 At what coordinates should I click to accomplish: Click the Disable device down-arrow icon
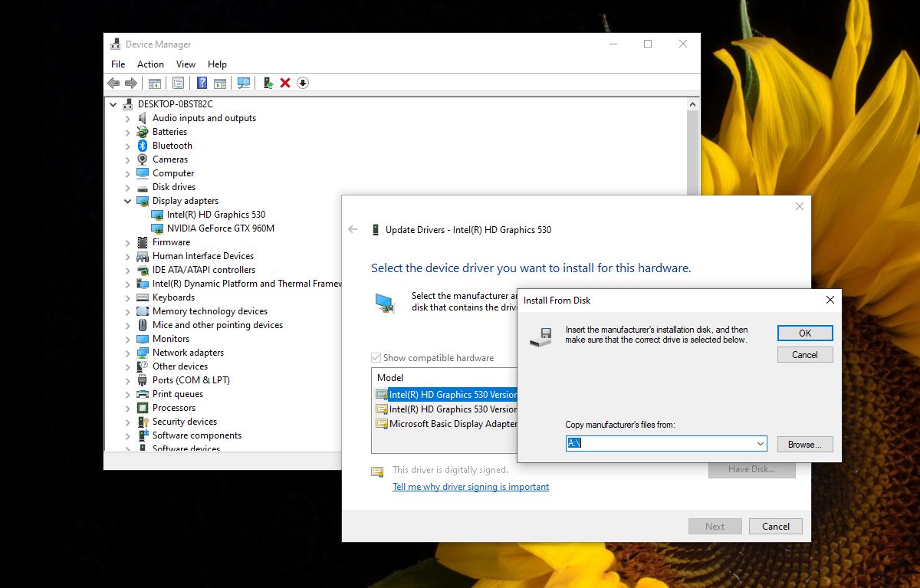(x=303, y=83)
